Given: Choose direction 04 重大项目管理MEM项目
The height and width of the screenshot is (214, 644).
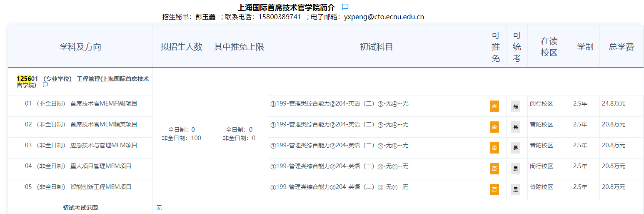Looking at the screenshot, I should (x=78, y=166).
